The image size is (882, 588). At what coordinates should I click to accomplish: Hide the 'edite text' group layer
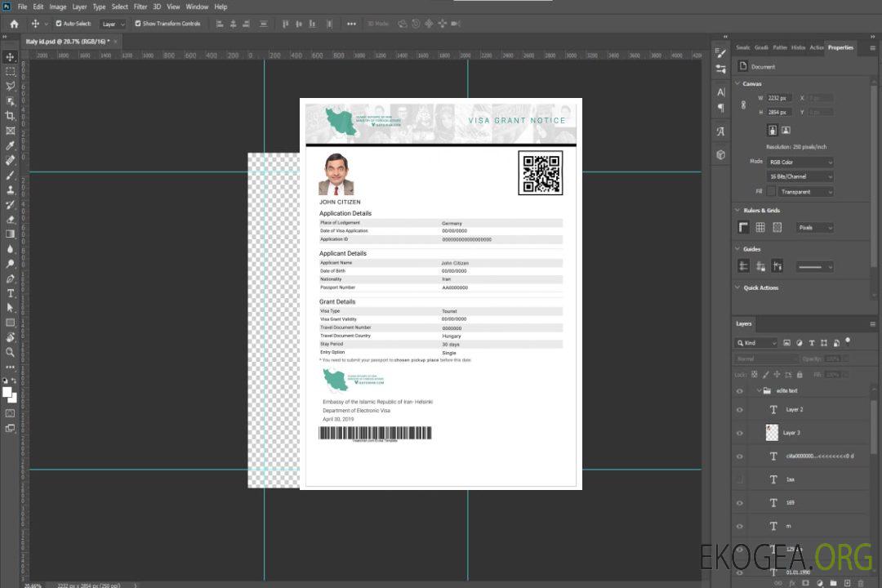740,391
